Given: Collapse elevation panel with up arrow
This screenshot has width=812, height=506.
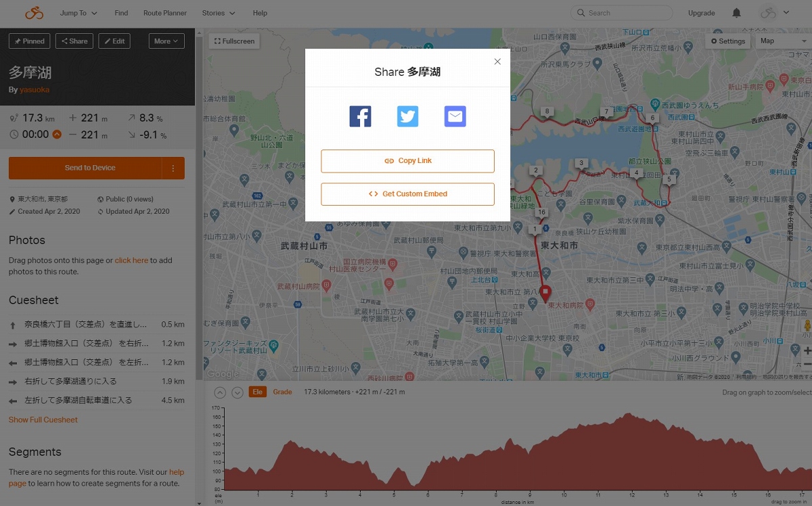Looking at the screenshot, I should [220, 392].
